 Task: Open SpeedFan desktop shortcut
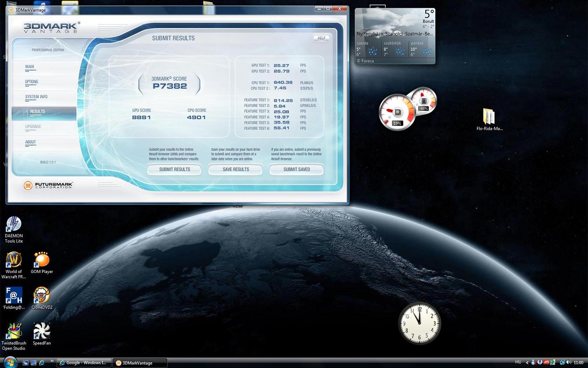(x=42, y=334)
